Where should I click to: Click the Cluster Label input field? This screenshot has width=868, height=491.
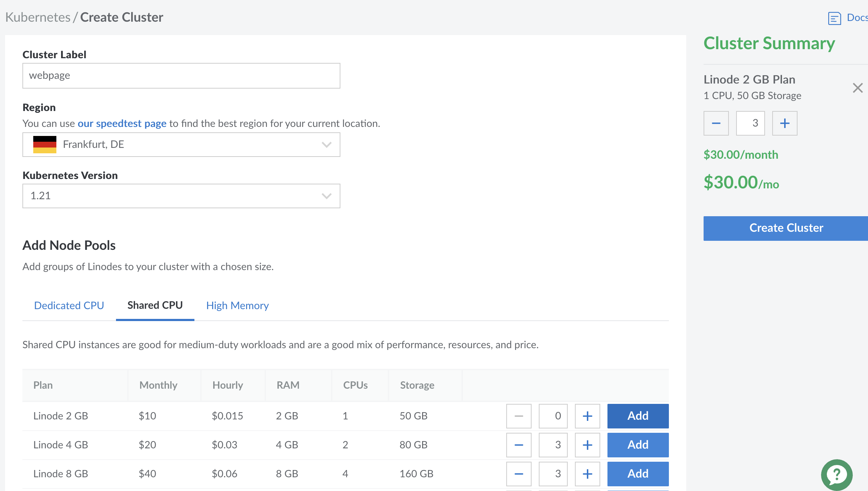click(x=181, y=76)
